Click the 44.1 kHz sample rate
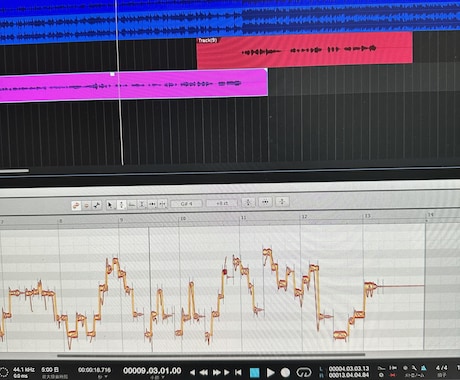 point(24,370)
